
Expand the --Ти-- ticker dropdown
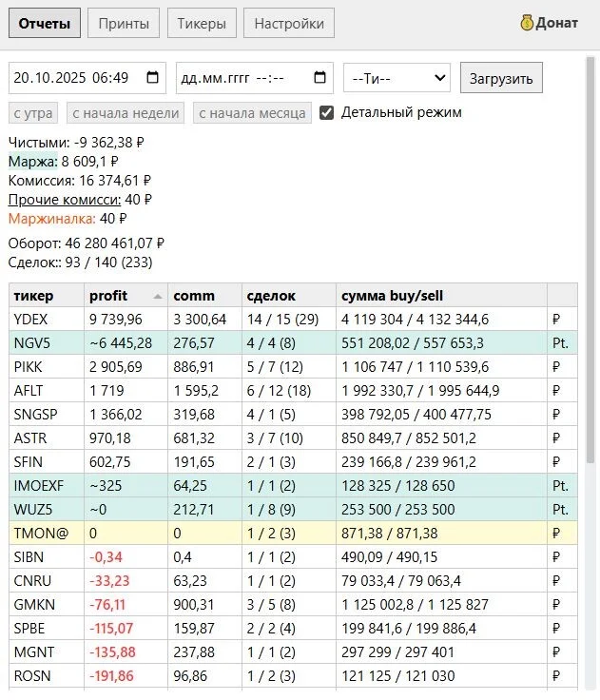coord(397,78)
